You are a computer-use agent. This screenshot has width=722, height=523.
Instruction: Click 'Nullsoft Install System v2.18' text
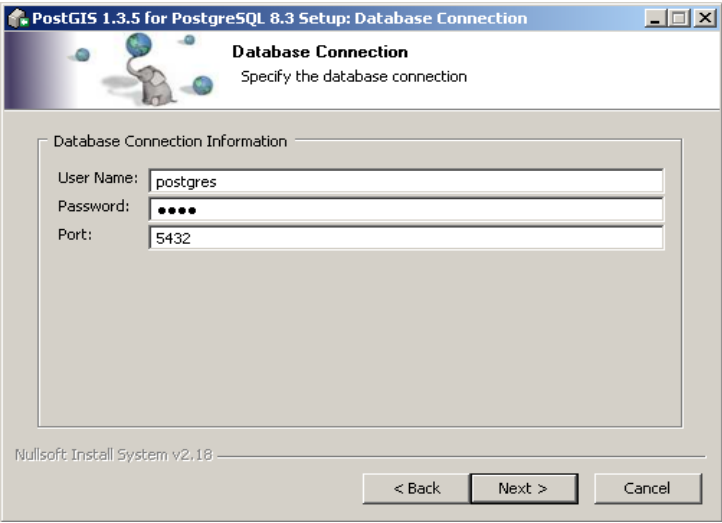pos(114,455)
